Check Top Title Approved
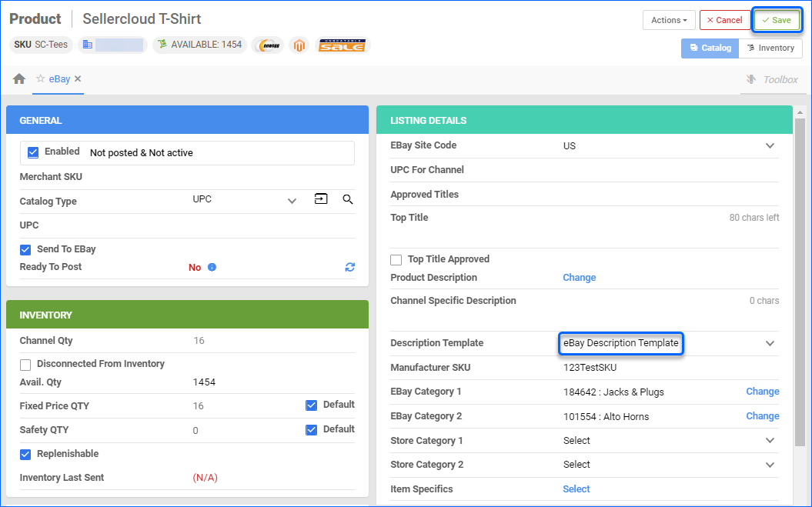The height and width of the screenshot is (507, 812). (396, 259)
